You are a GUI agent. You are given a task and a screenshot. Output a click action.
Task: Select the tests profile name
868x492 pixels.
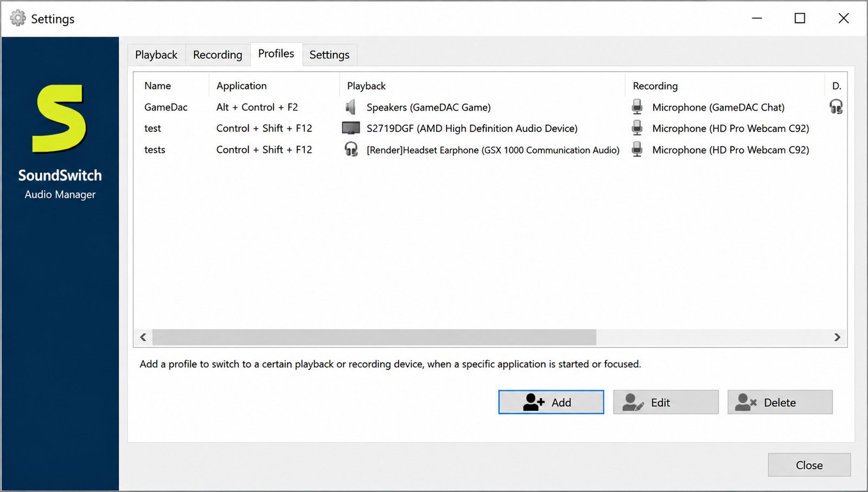point(155,150)
